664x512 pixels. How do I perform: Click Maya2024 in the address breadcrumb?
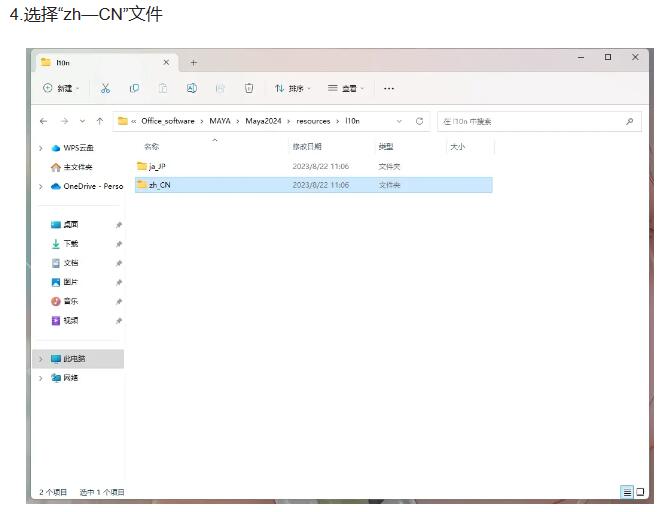tap(264, 121)
